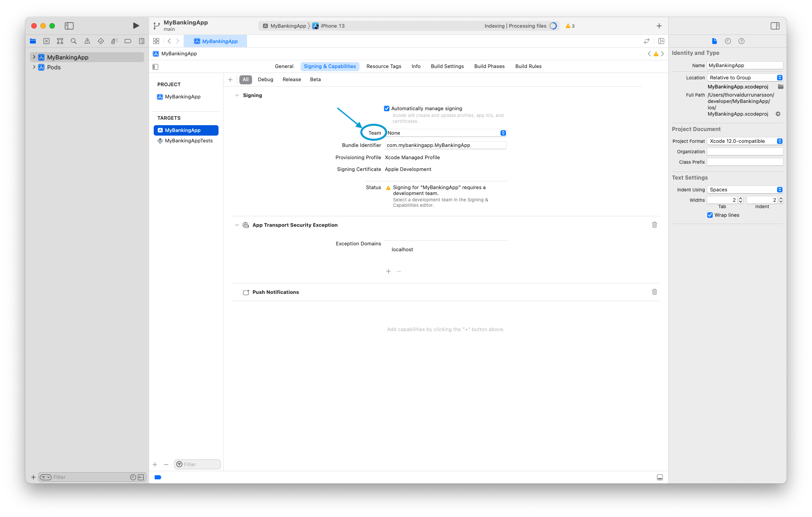Screen dimensions: 812x517
Task: Open the source control navigator
Action: [x=46, y=41]
